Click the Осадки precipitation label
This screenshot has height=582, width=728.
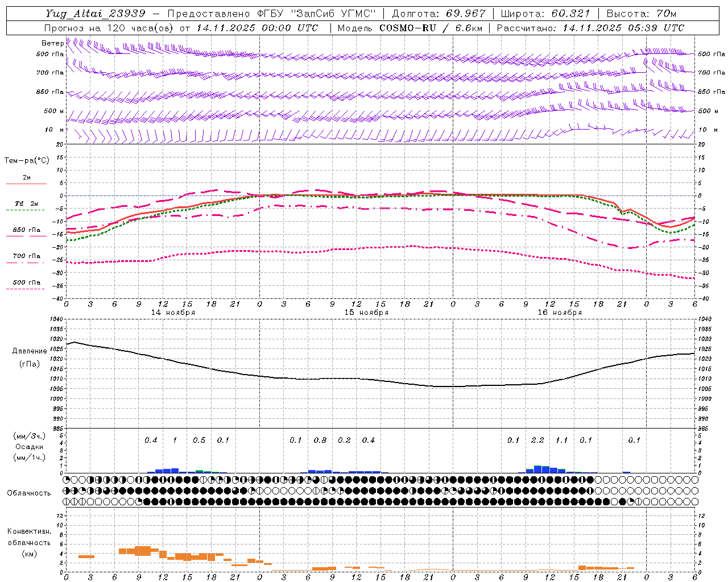pos(29,447)
